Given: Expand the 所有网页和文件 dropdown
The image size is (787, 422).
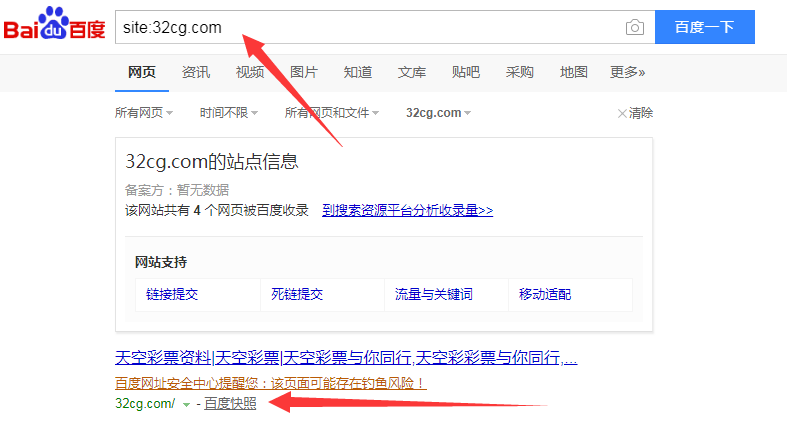Looking at the screenshot, I should pyautogui.click(x=332, y=113).
